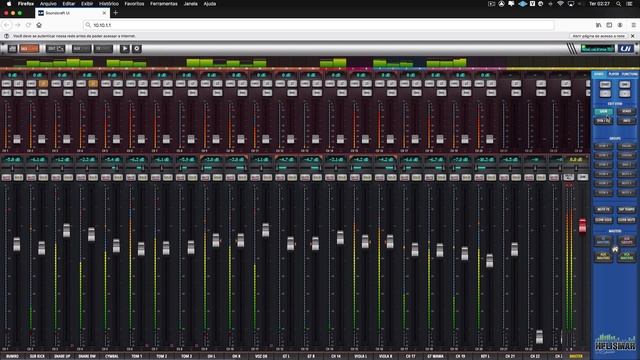Viewport: 640px width, 360px height.
Task: Select DYN / EQ under Edit View
Action: coord(603,121)
